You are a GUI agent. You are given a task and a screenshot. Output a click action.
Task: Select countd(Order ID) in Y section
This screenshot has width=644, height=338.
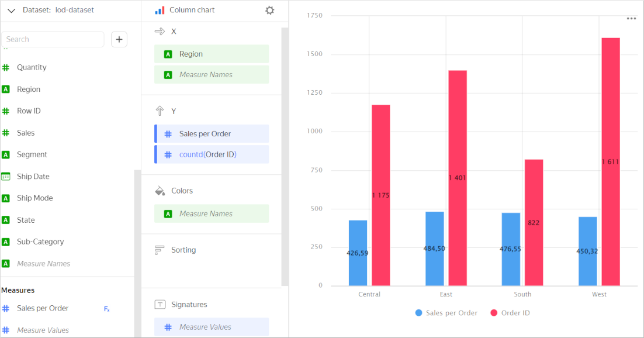tap(212, 154)
